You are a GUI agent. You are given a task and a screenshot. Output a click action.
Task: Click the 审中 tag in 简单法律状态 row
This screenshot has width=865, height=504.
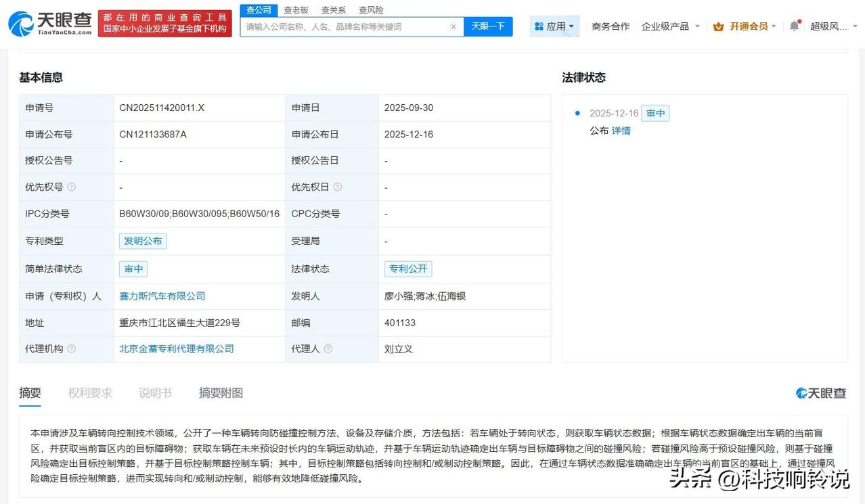pyautogui.click(x=133, y=269)
